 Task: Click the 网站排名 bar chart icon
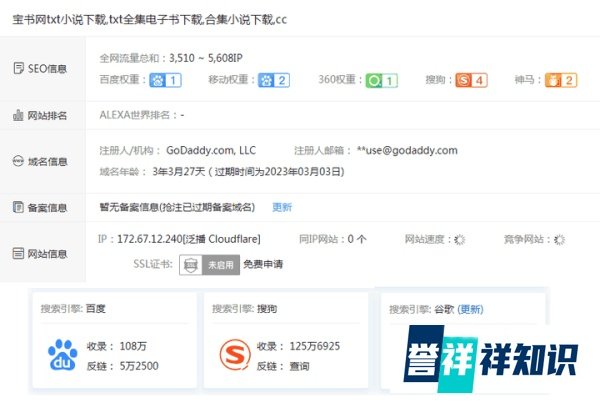[x=18, y=115]
